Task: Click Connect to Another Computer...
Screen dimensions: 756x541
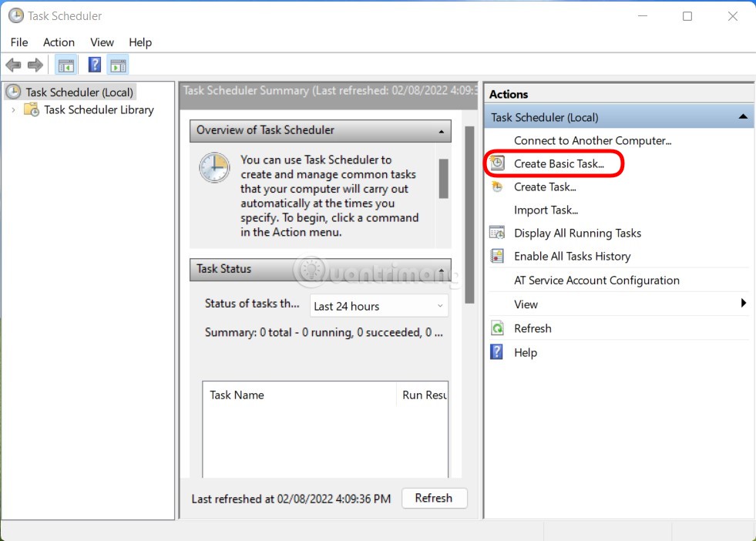Action: [593, 140]
